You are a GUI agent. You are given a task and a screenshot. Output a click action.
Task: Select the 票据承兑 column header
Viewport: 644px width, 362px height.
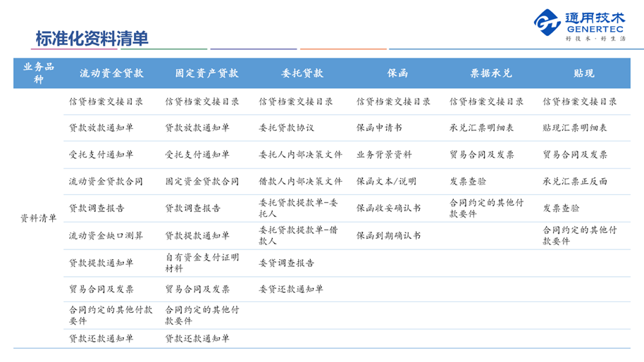click(491, 73)
